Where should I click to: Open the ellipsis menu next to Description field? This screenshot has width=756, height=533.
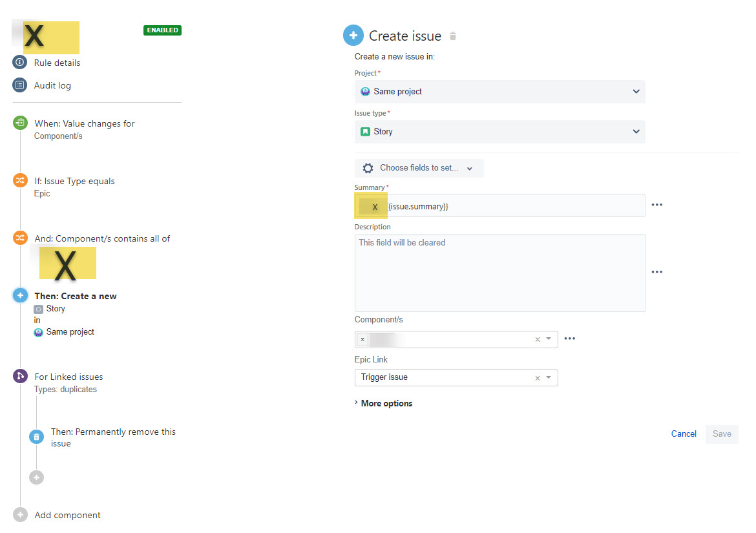coord(656,272)
